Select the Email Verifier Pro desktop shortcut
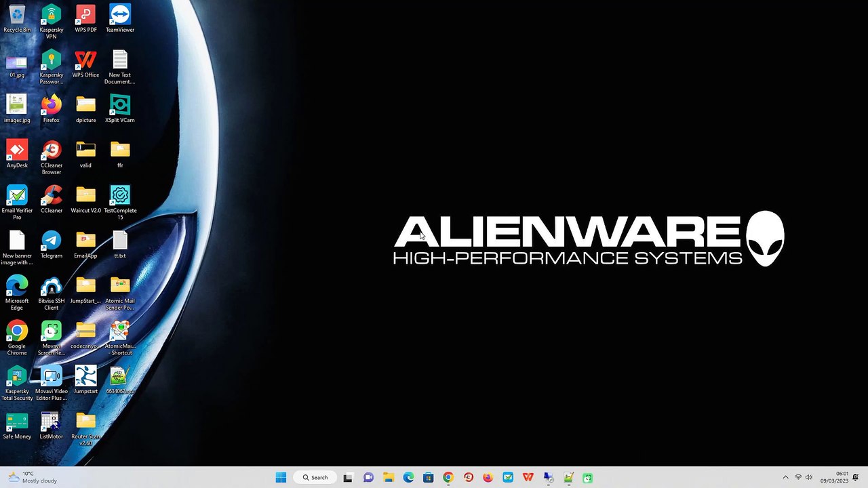This screenshot has width=868, height=488. [17, 203]
